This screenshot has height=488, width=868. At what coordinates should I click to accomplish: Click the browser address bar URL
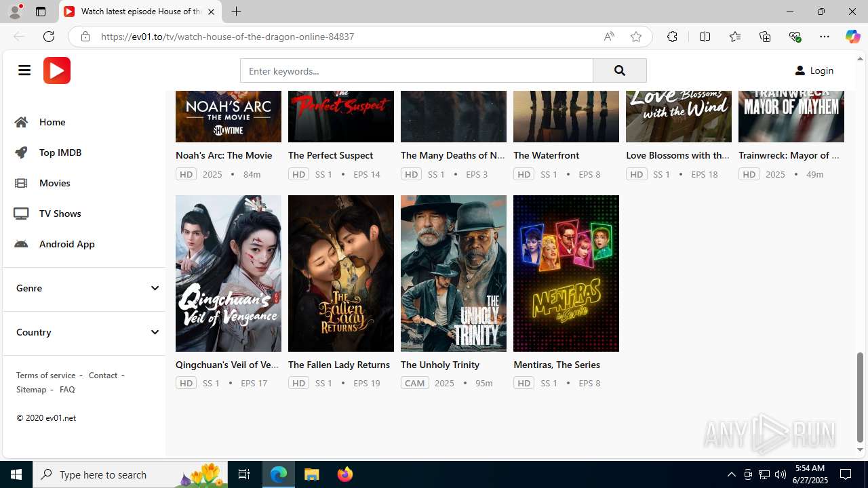[227, 37]
